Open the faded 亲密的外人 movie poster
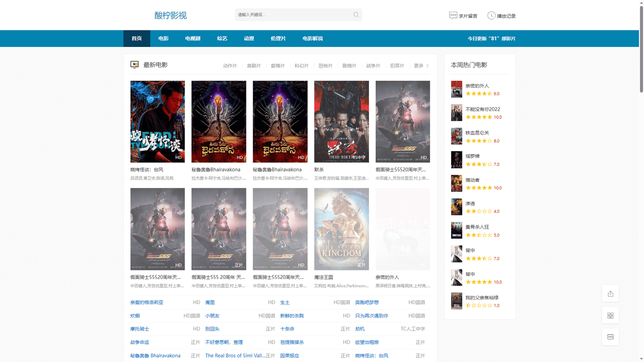The width and height of the screenshot is (644, 362). coord(403,229)
